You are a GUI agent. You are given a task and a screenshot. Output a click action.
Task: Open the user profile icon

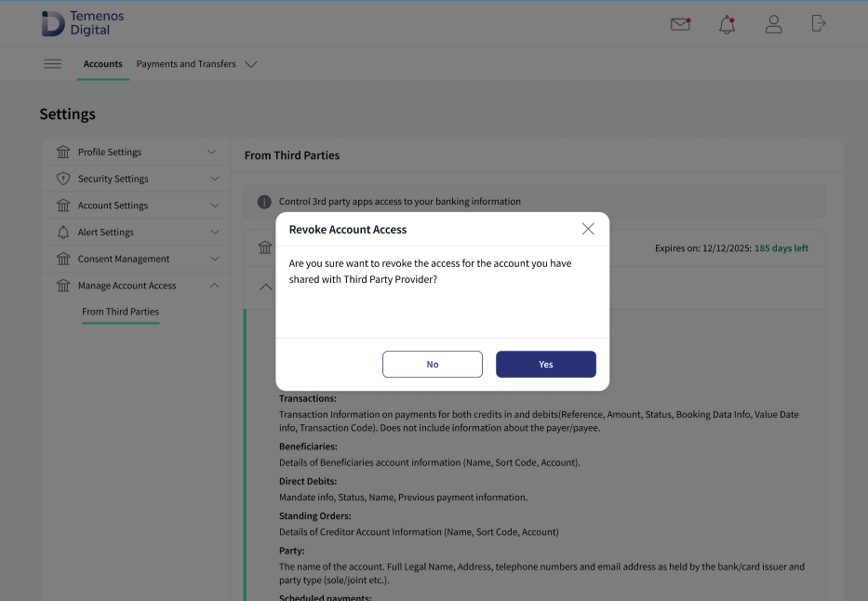tap(773, 24)
